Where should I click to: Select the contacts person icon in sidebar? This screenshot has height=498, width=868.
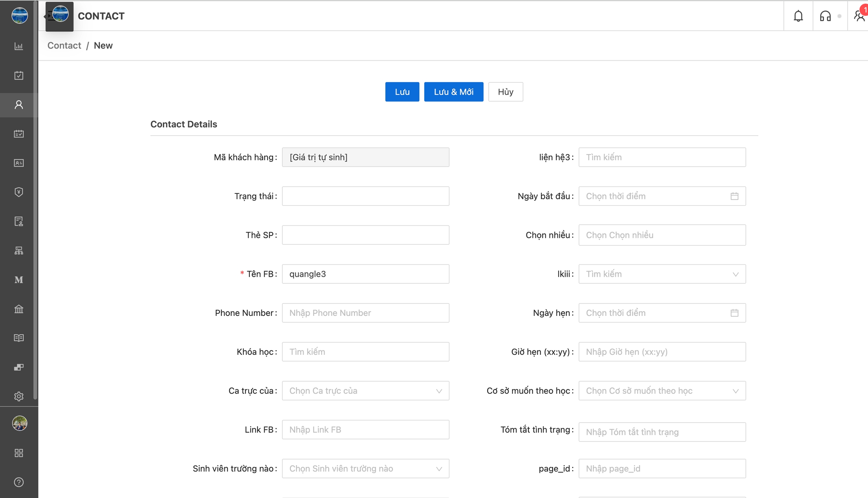pos(19,105)
